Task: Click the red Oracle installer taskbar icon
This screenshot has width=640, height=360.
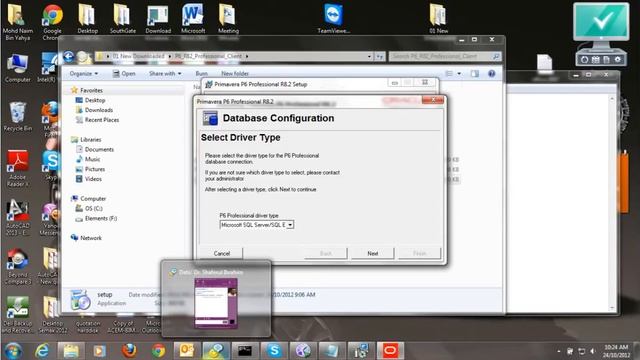Action: pyautogui.click(x=390, y=351)
